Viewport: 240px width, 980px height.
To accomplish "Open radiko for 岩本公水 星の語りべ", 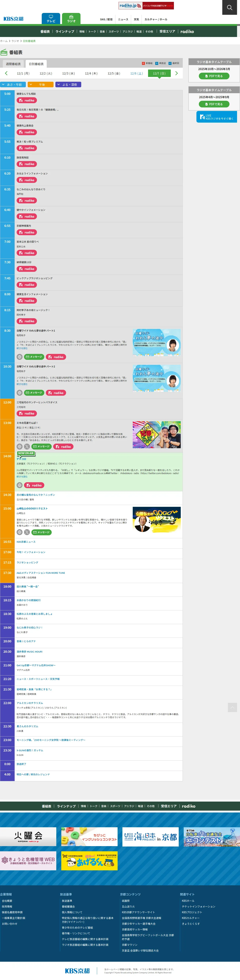I will 27,253.
